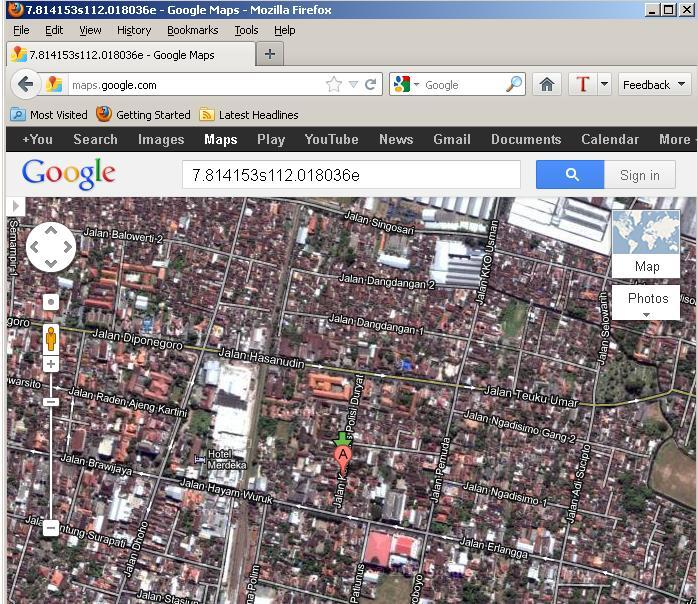The height and width of the screenshot is (604, 698).
Task: Click the Google Maps site icon in address bar
Action: coord(54,84)
